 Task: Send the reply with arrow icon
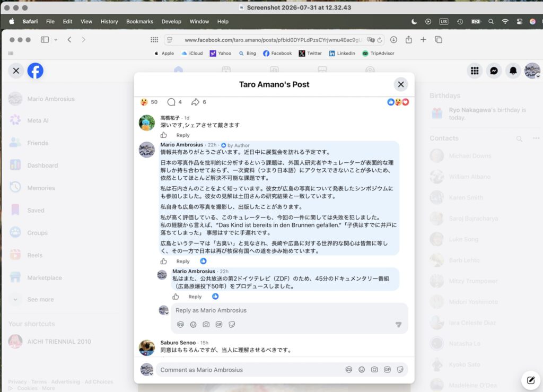[399, 325]
